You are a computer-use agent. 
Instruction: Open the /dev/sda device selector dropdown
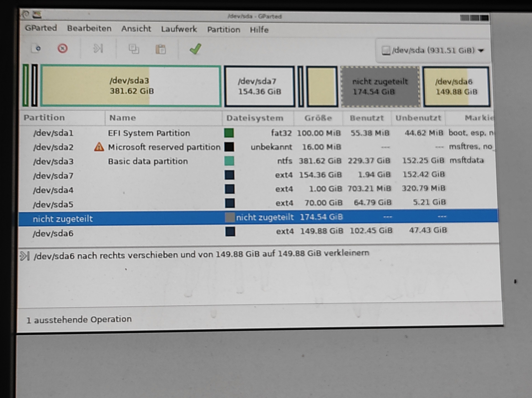[x=433, y=51]
